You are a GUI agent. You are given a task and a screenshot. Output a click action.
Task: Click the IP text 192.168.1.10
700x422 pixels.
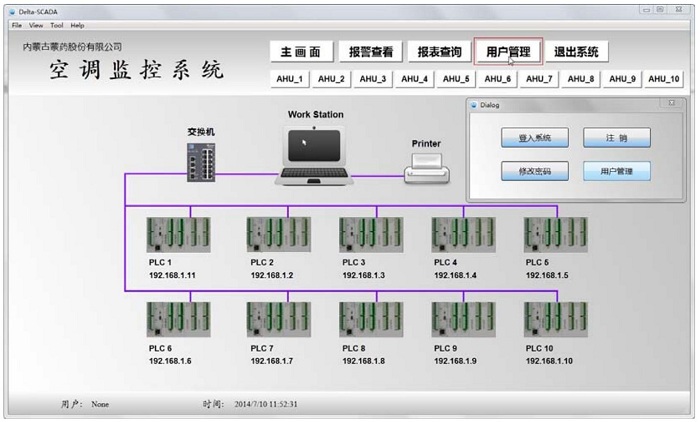(549, 361)
